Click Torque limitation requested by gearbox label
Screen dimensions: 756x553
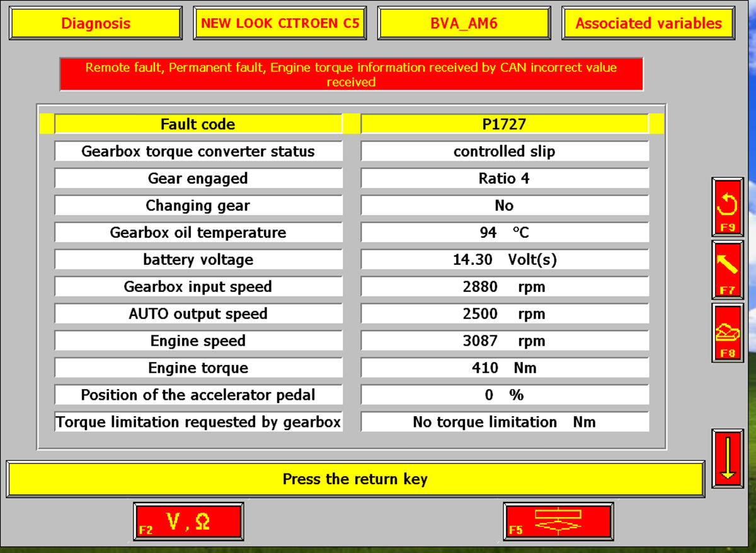coord(198,422)
